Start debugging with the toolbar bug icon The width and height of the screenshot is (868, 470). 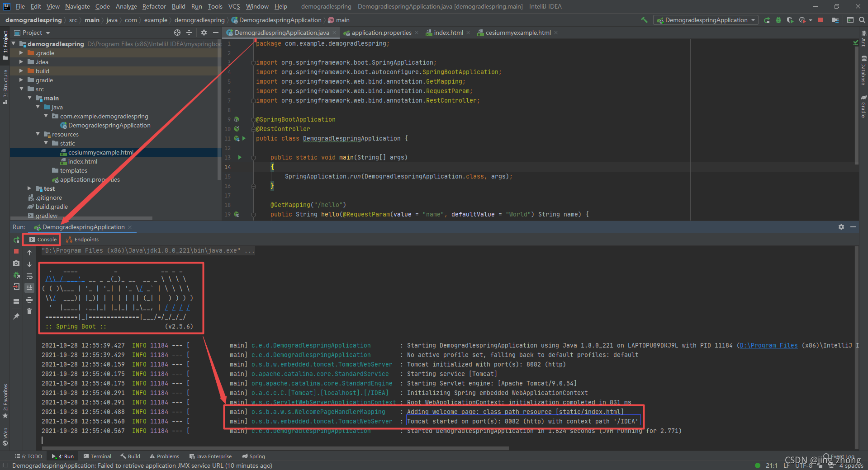778,20
